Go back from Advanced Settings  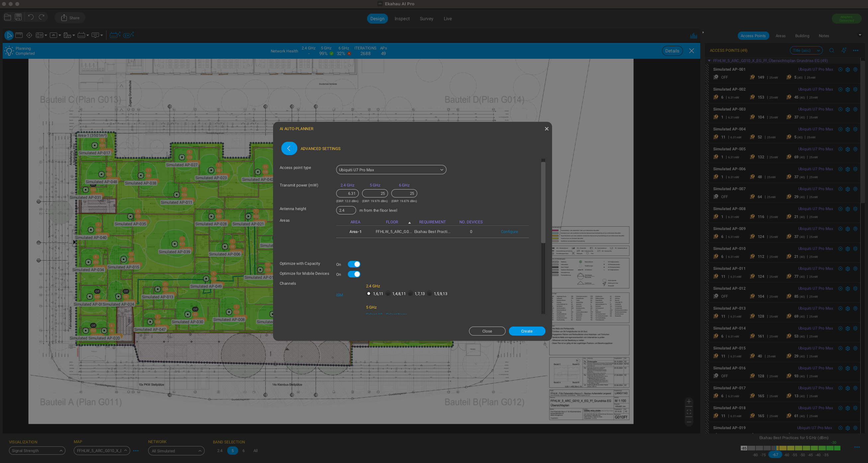tap(289, 148)
